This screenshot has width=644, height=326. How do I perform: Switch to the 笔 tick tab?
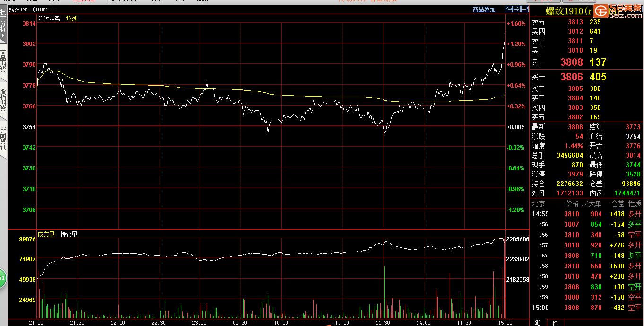click(538, 323)
